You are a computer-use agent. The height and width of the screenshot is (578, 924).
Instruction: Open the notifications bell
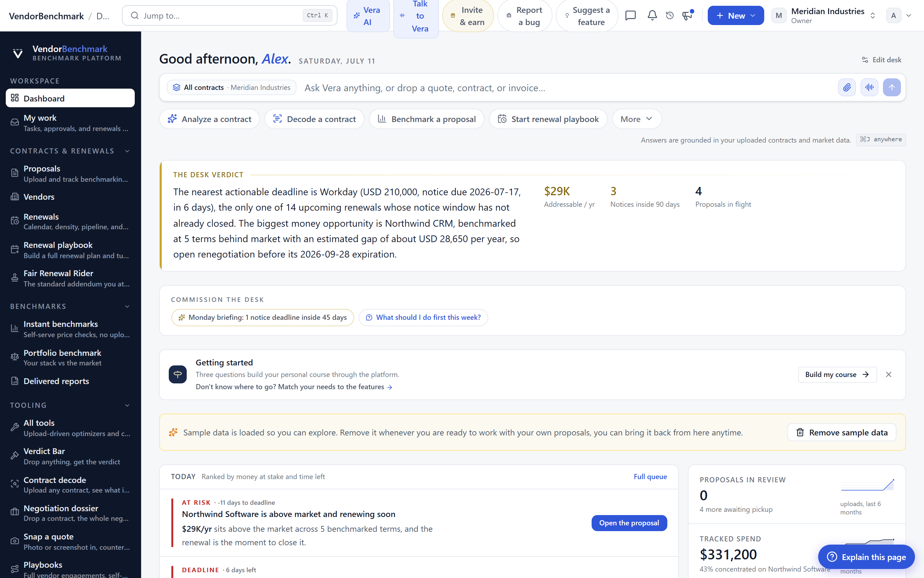coord(652,15)
